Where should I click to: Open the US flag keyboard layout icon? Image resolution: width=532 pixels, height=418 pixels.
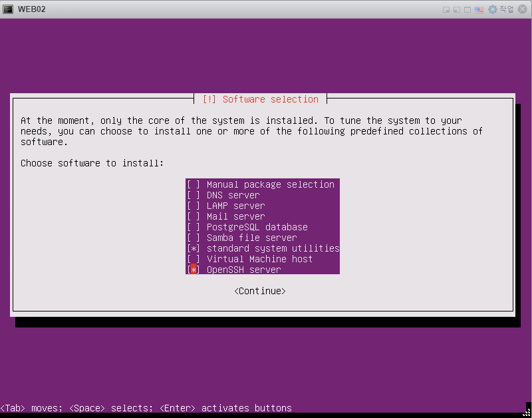coord(479,9)
